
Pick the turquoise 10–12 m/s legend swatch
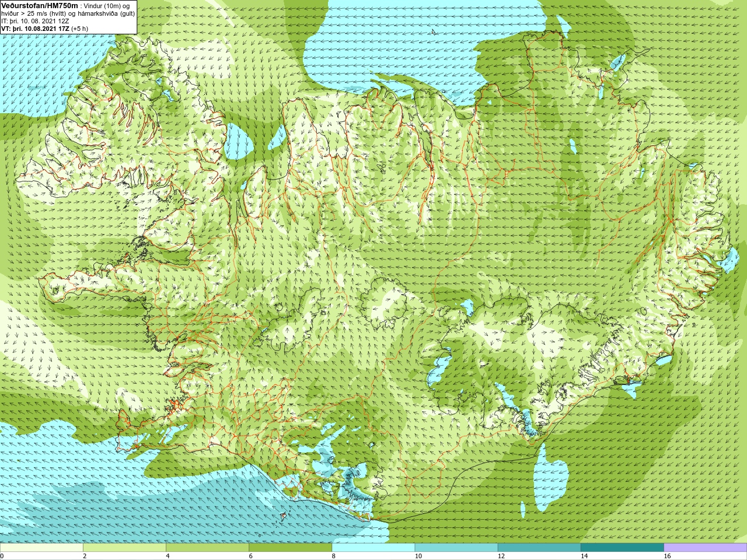(x=456, y=548)
